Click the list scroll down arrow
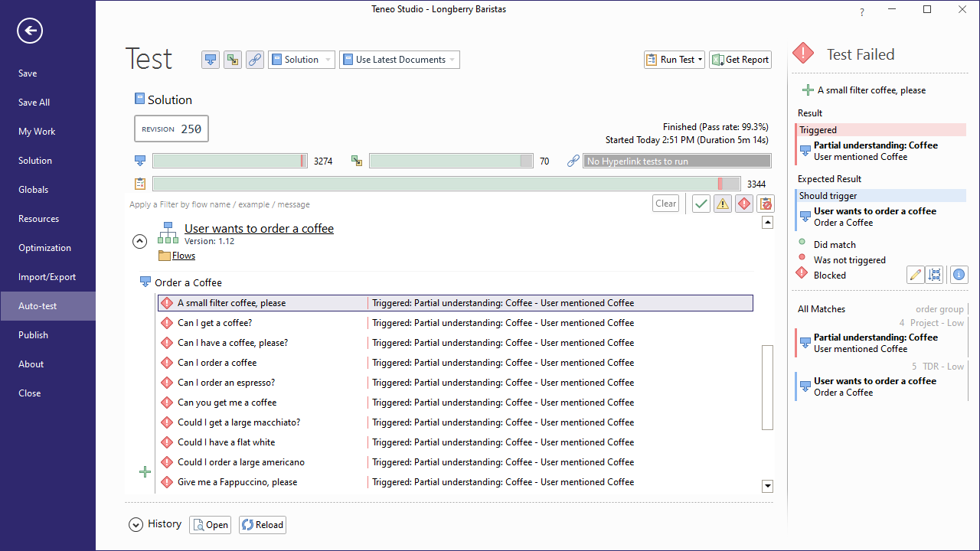The width and height of the screenshot is (980, 551). (768, 486)
